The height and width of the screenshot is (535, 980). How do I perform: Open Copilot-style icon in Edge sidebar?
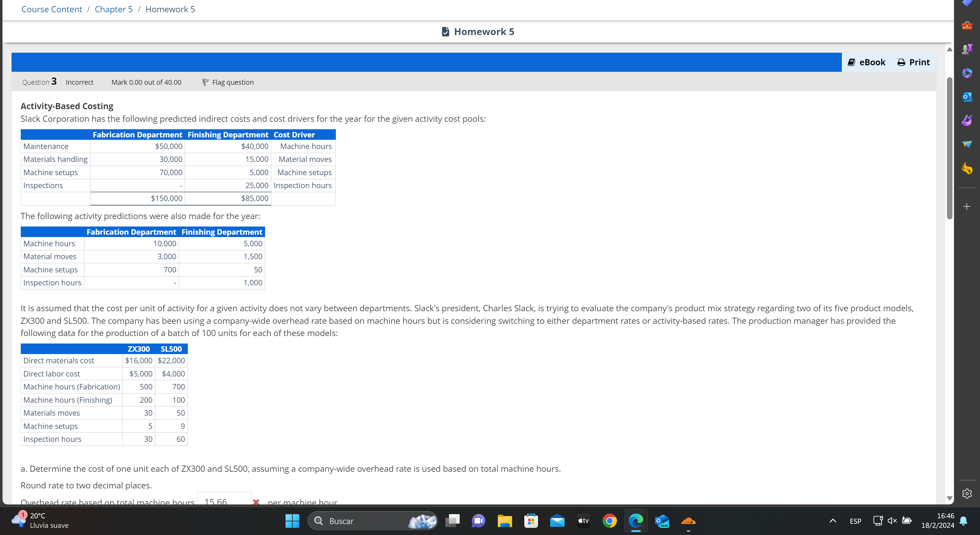pos(967,73)
